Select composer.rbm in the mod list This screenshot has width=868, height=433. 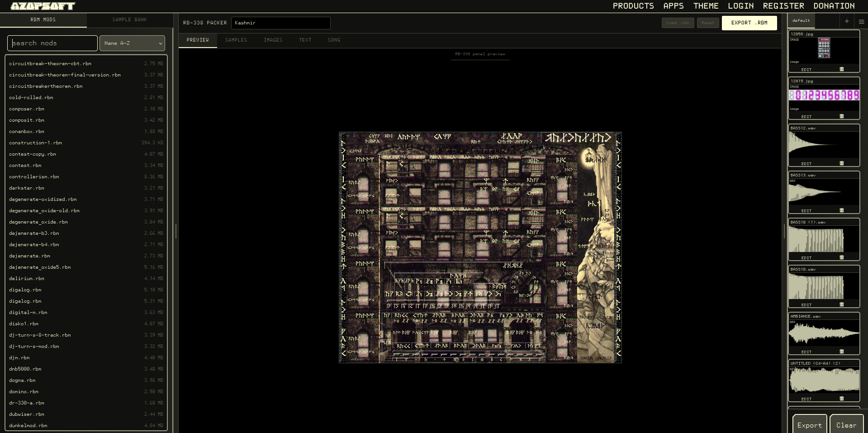[x=86, y=109]
